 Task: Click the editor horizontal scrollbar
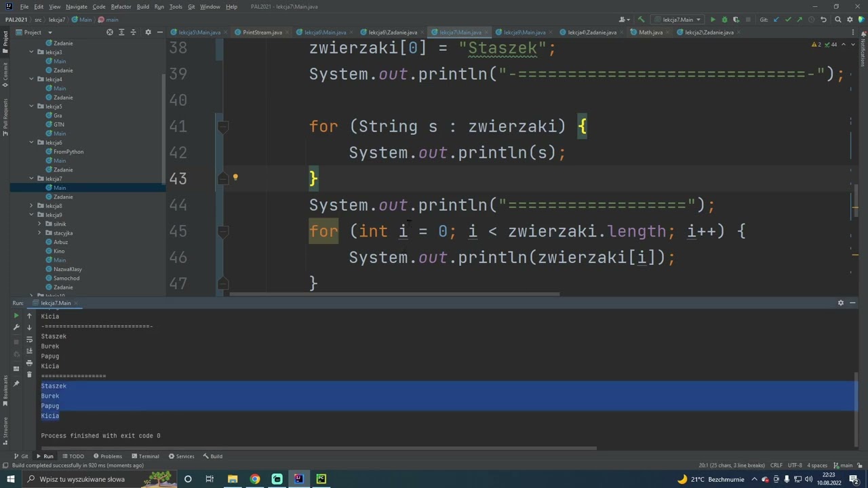coord(395,294)
